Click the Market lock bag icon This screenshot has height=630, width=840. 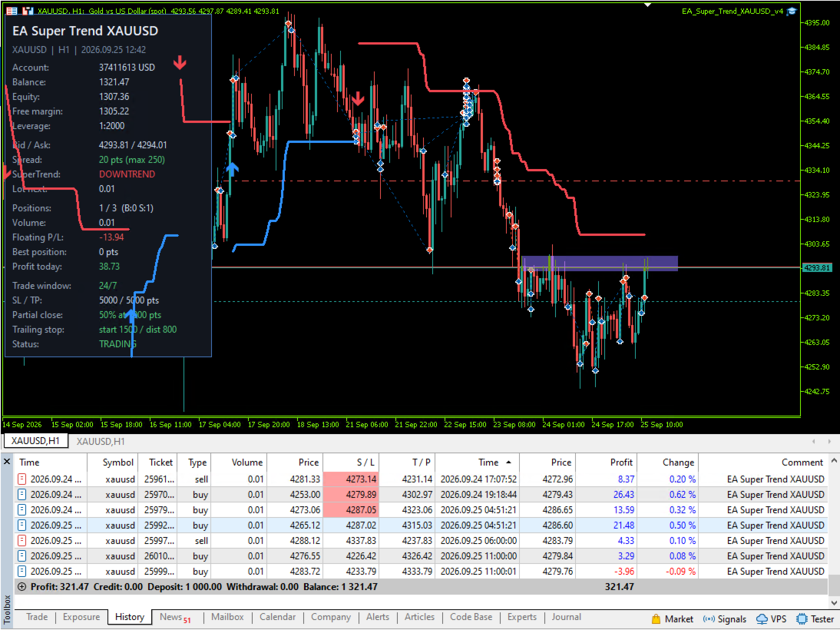(656, 619)
